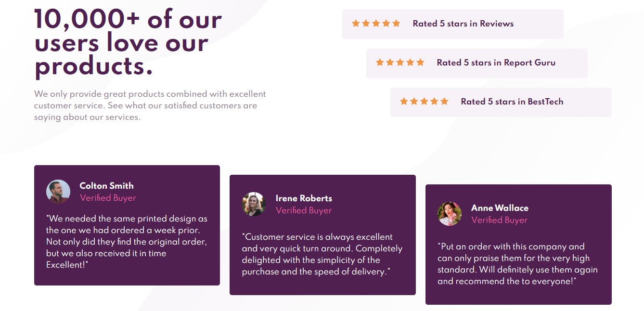
Task: Click the first star in the Reviews rating
Action: click(x=356, y=23)
